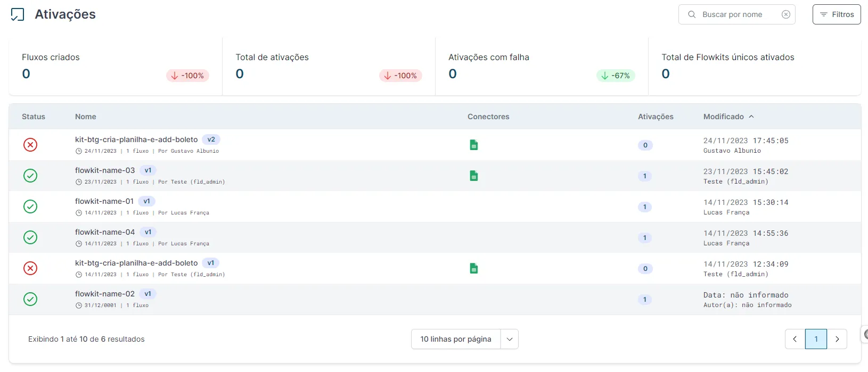
Task: Click the Google Sheets connector icon for kit-btg-cria-planilha-e-add-boleto v2
Action: point(474,145)
